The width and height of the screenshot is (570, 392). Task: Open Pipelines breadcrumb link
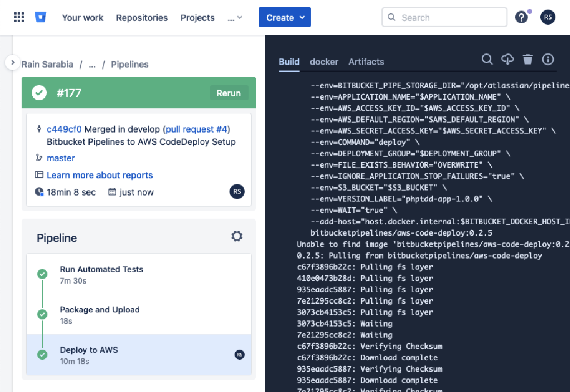tap(130, 64)
